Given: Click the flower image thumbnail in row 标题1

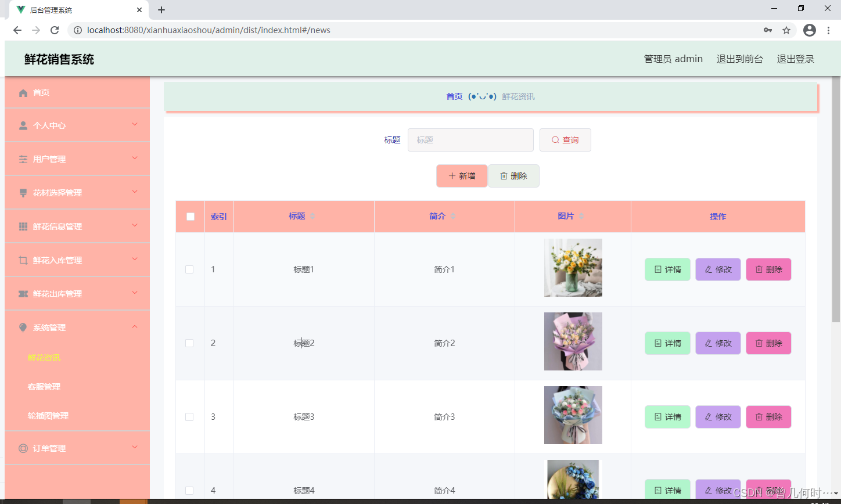Looking at the screenshot, I should pos(573,268).
